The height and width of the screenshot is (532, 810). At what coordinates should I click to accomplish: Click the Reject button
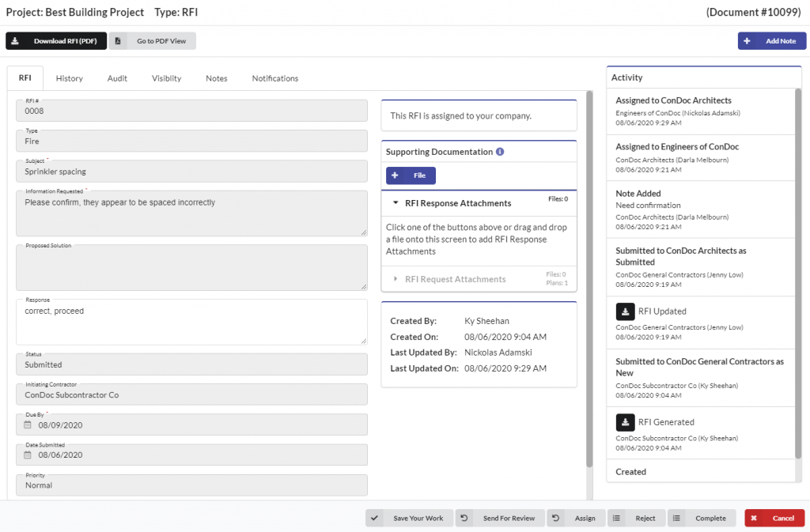point(637,518)
